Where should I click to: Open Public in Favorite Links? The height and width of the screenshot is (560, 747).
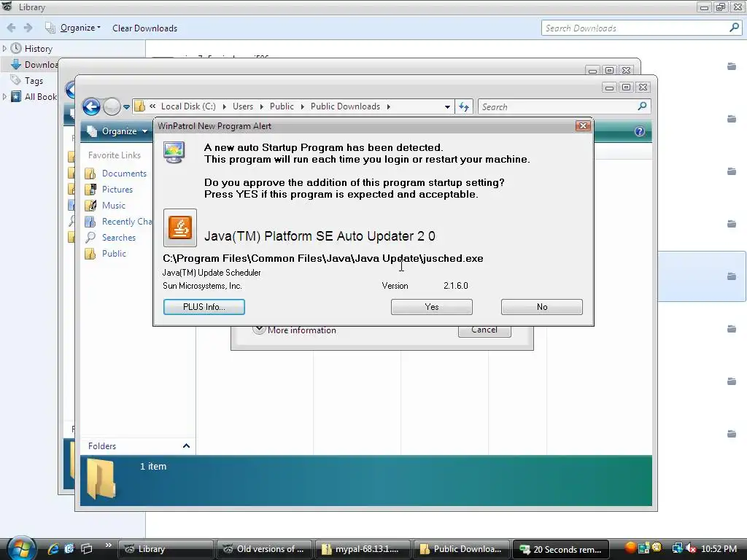[114, 253]
